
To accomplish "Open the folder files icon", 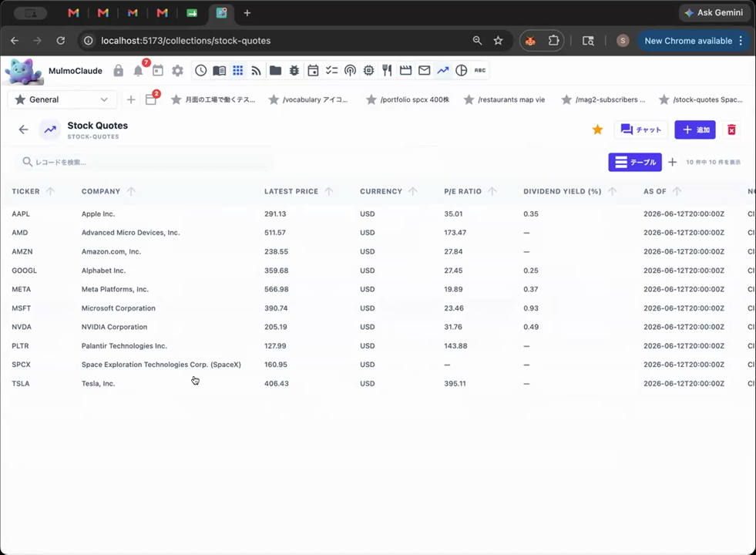I will pos(275,70).
